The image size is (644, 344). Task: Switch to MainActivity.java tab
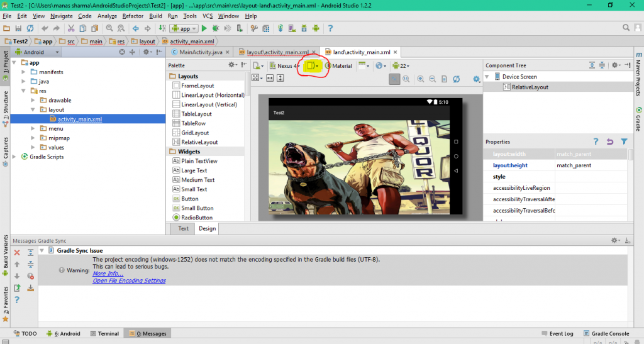pyautogui.click(x=201, y=52)
